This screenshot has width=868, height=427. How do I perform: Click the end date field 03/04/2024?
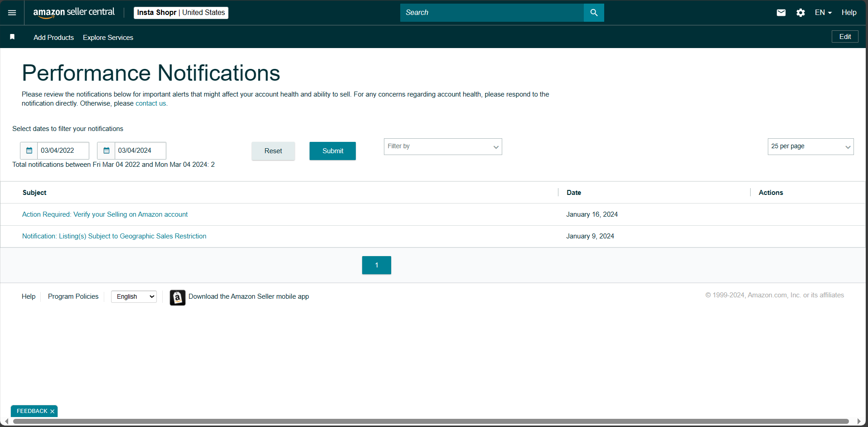[140, 150]
